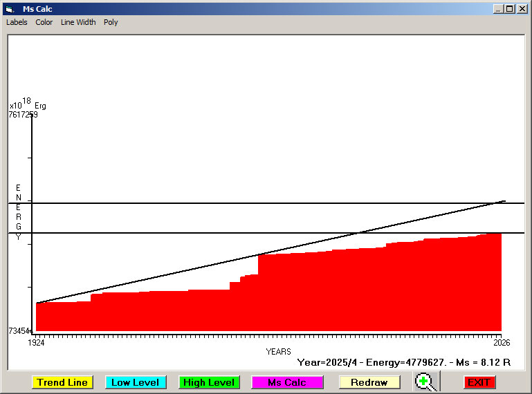Close the Ms Calc window
The image size is (532, 394).
pos(521,9)
